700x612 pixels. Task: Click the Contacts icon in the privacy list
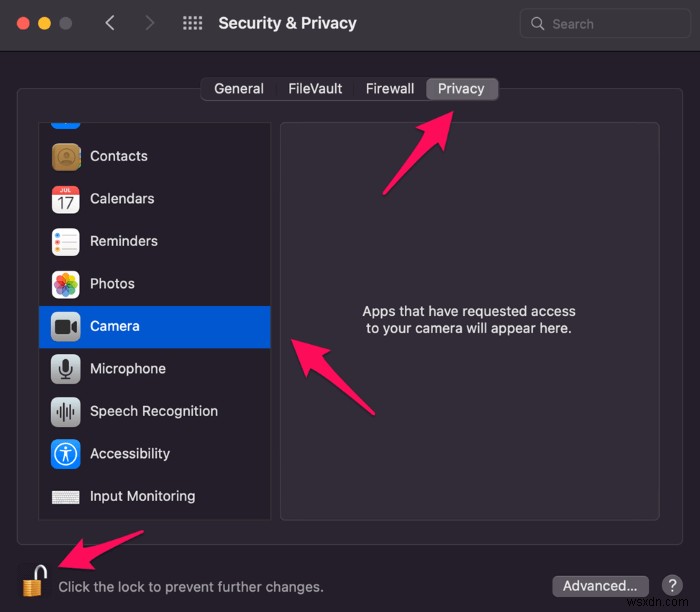point(66,157)
